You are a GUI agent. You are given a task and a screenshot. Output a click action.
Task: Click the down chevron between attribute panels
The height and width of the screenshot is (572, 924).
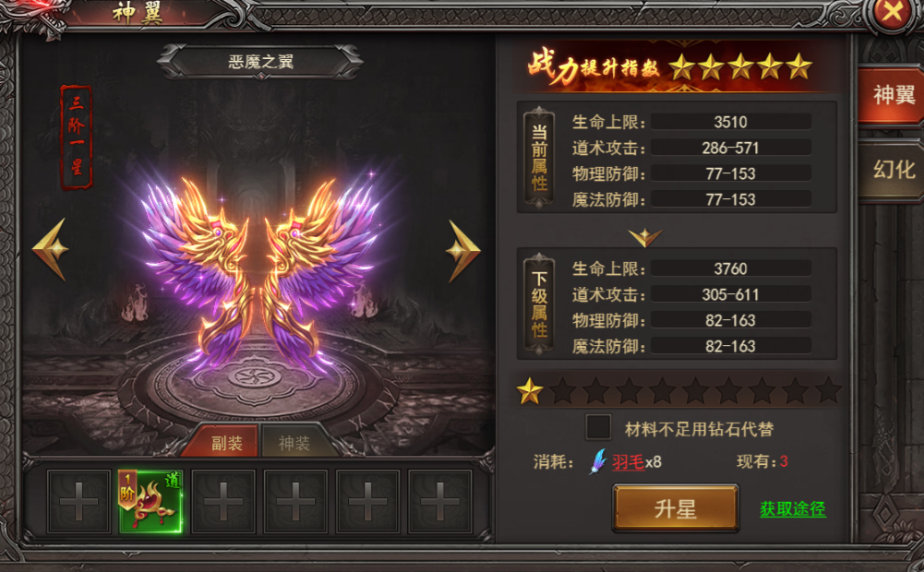pos(644,237)
